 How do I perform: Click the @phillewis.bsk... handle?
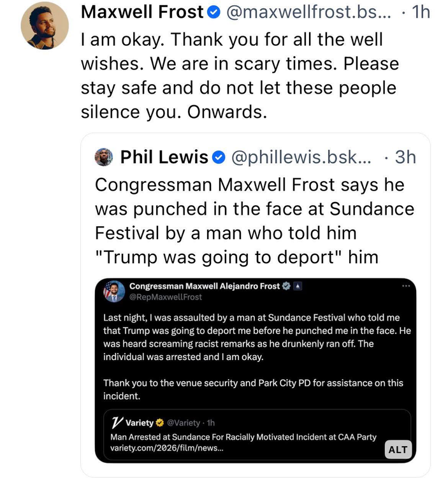(x=300, y=157)
